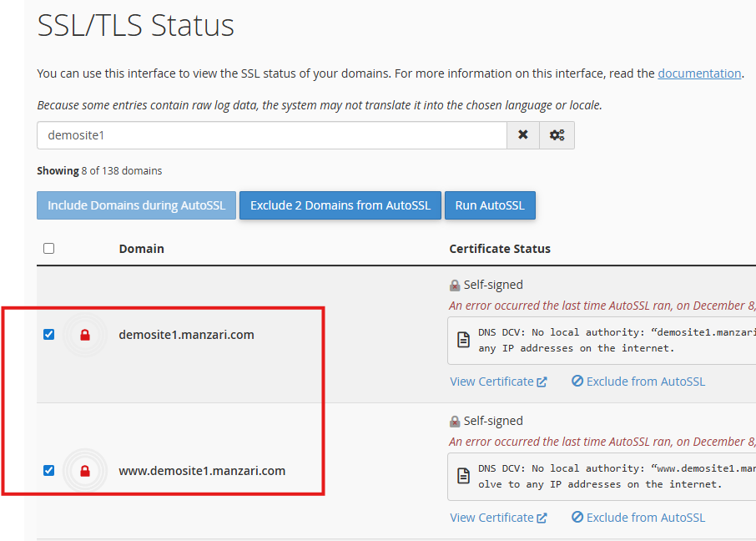Exclude demosite1.manzari.com from AutoSSL

(x=638, y=382)
